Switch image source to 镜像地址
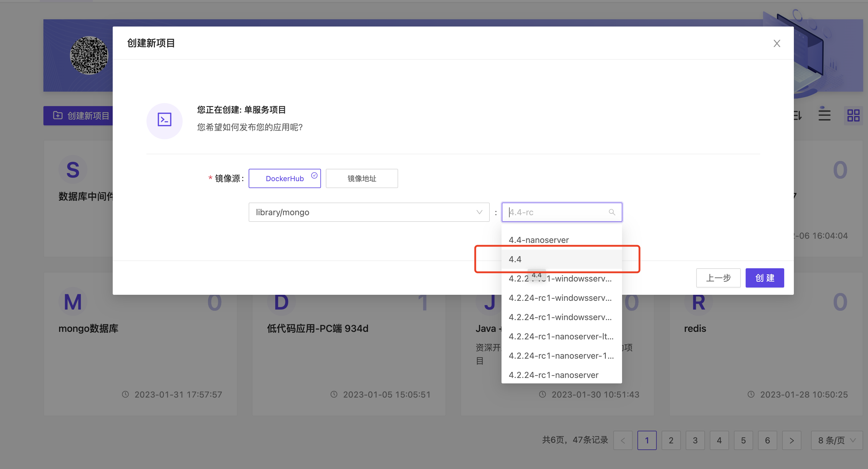868x469 pixels. pyautogui.click(x=362, y=178)
